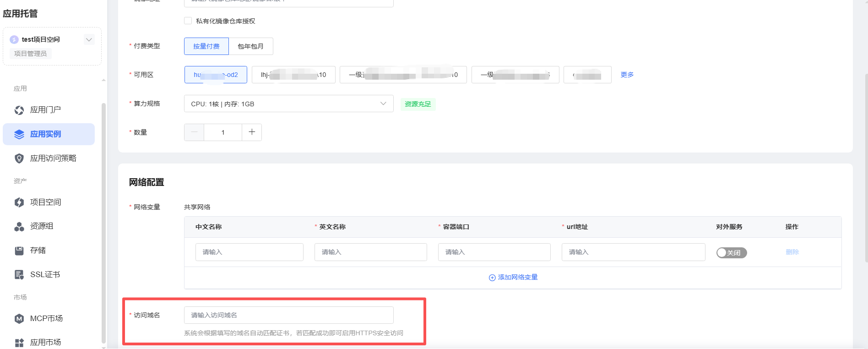Click the SSL证书 certificate icon

(19, 275)
